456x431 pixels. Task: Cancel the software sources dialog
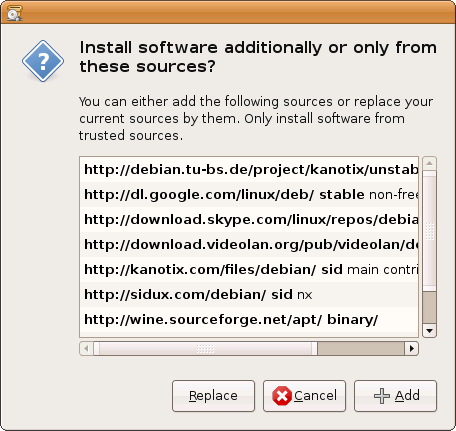tap(304, 396)
